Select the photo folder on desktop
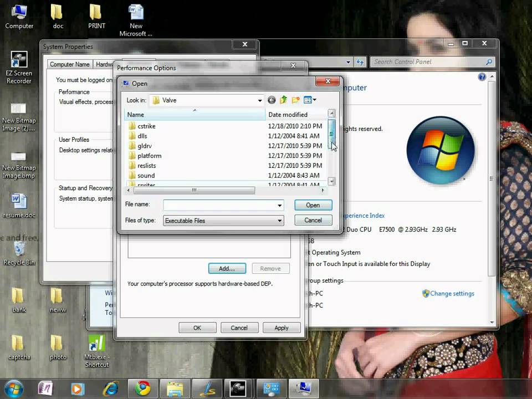The height and width of the screenshot is (399, 532). [x=58, y=347]
